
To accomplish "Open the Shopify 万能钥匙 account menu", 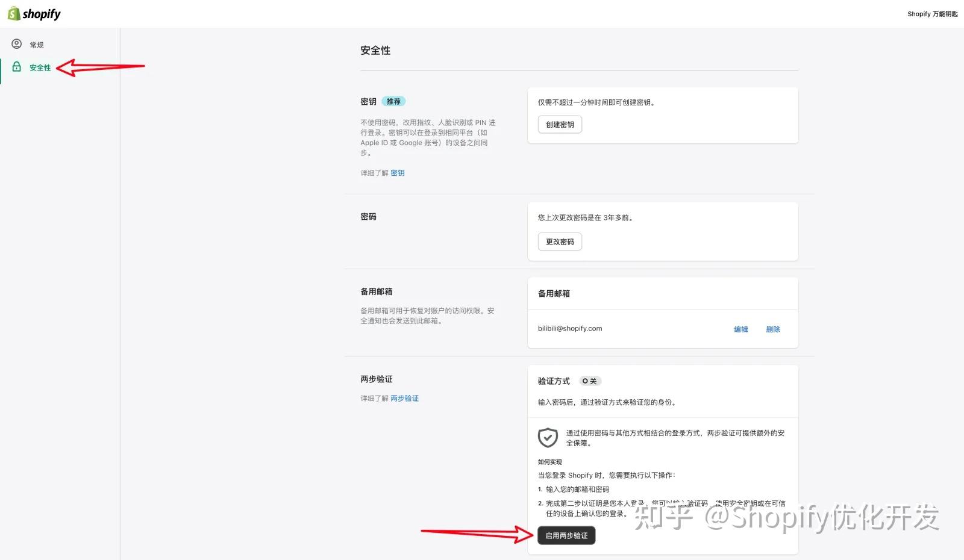I will [x=932, y=14].
